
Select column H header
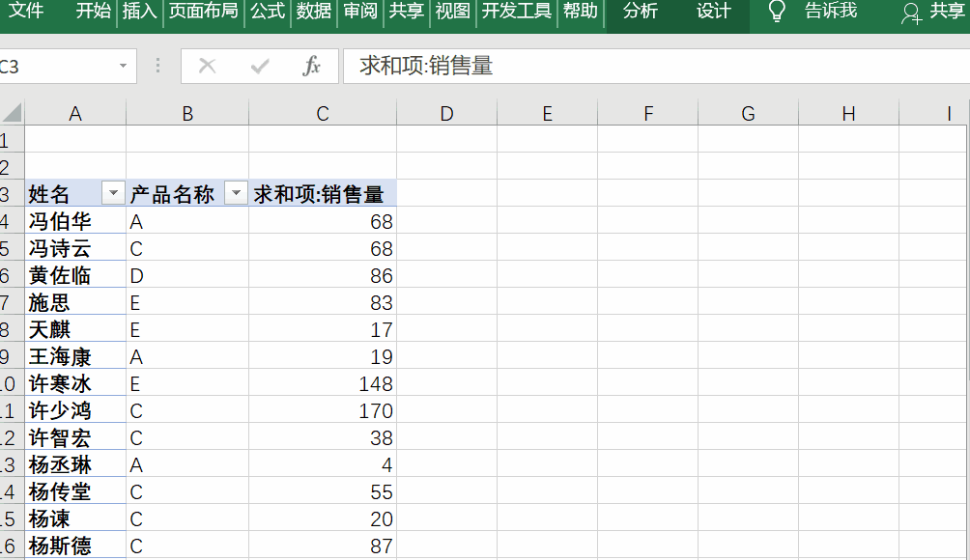[x=848, y=113]
